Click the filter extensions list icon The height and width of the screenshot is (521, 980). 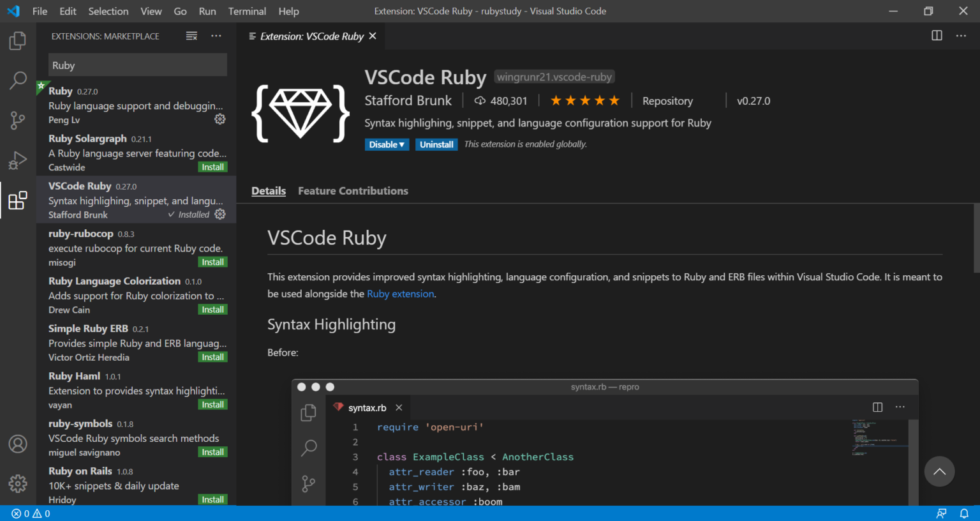(191, 36)
